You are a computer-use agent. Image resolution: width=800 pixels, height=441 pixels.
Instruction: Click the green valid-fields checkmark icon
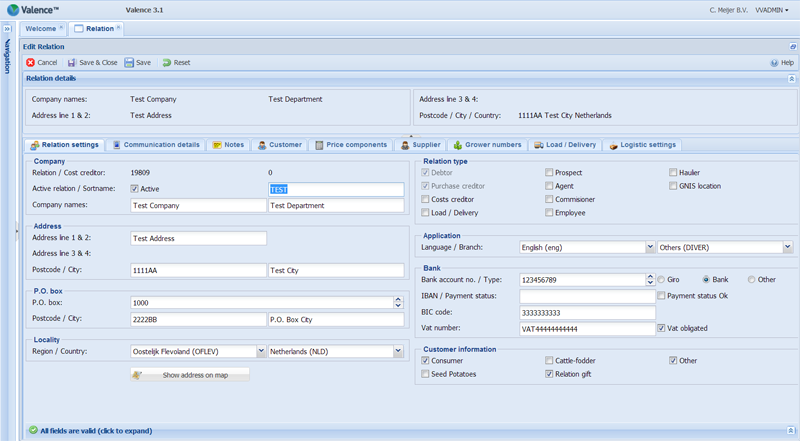(33, 430)
